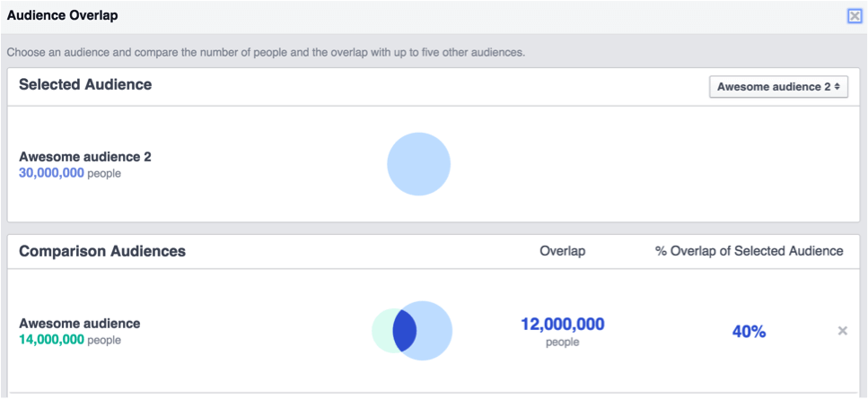
Task: Click the Selected Audience circle graphic
Action: pyautogui.click(x=418, y=164)
